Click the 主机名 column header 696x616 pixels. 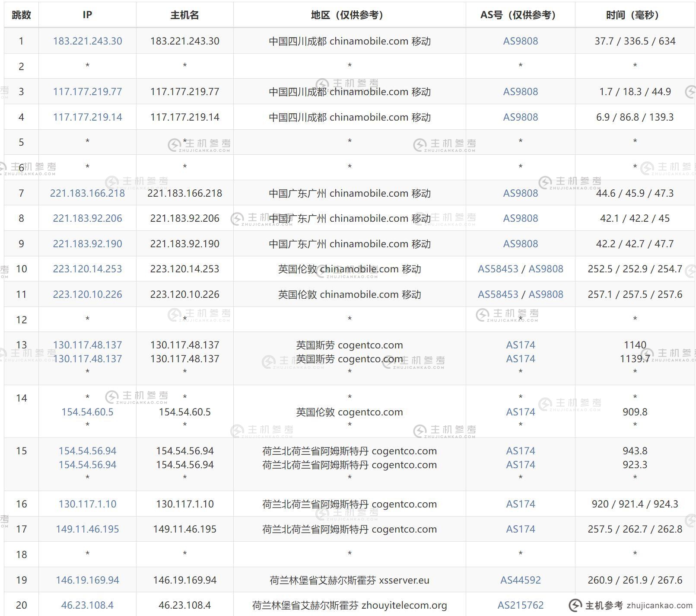click(x=184, y=15)
